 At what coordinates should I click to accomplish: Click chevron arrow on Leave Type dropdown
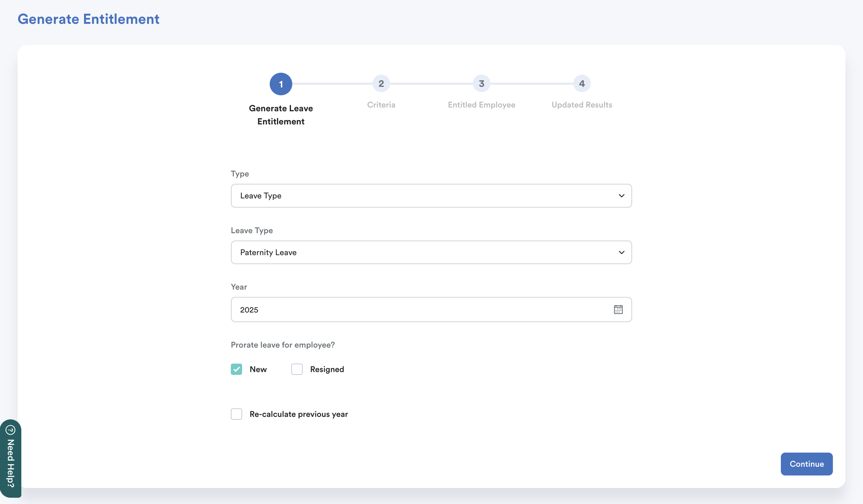coord(621,252)
